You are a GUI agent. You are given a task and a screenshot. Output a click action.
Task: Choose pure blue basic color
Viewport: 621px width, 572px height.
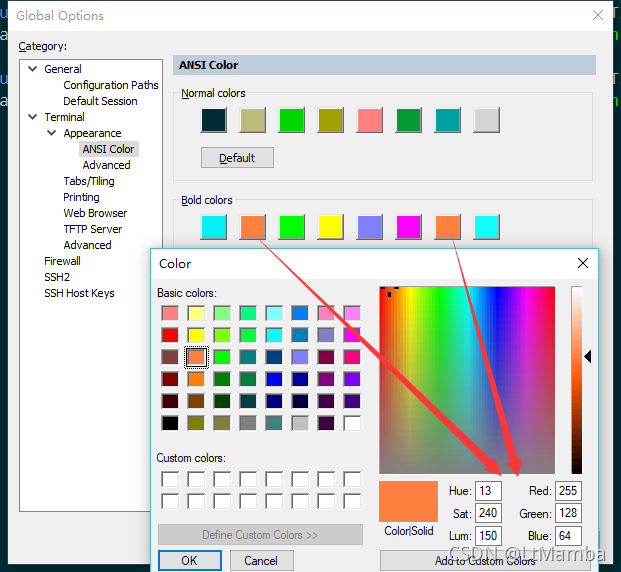(274, 379)
